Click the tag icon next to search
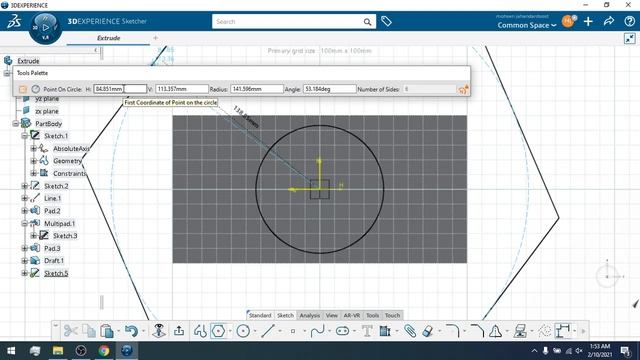The image size is (640, 360). (x=386, y=21)
